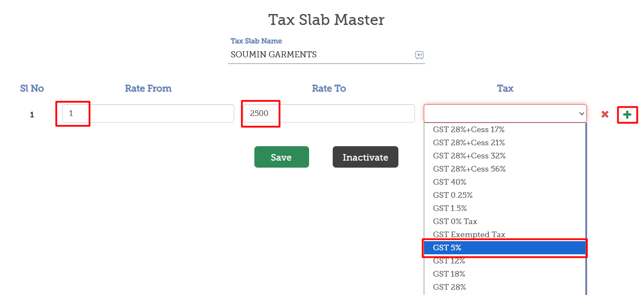The image size is (644, 295).
Task: Click the Rate From input field
Action: click(x=148, y=113)
